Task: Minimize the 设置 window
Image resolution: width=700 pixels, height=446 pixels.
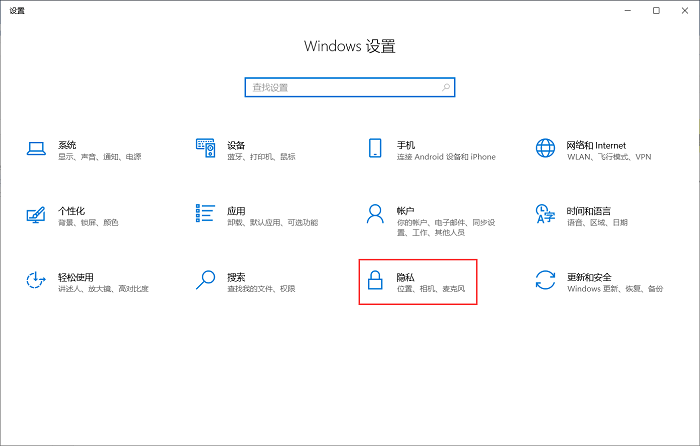Action: [628, 10]
